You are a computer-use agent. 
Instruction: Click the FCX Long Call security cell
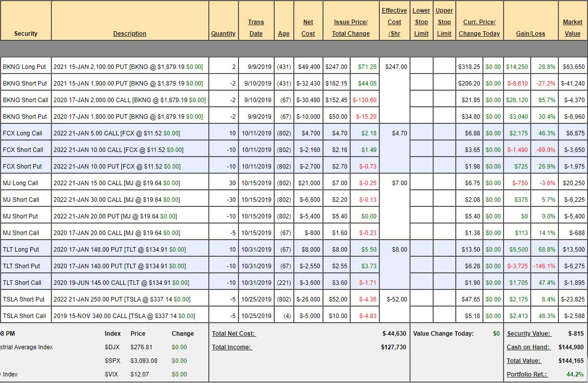pos(23,133)
